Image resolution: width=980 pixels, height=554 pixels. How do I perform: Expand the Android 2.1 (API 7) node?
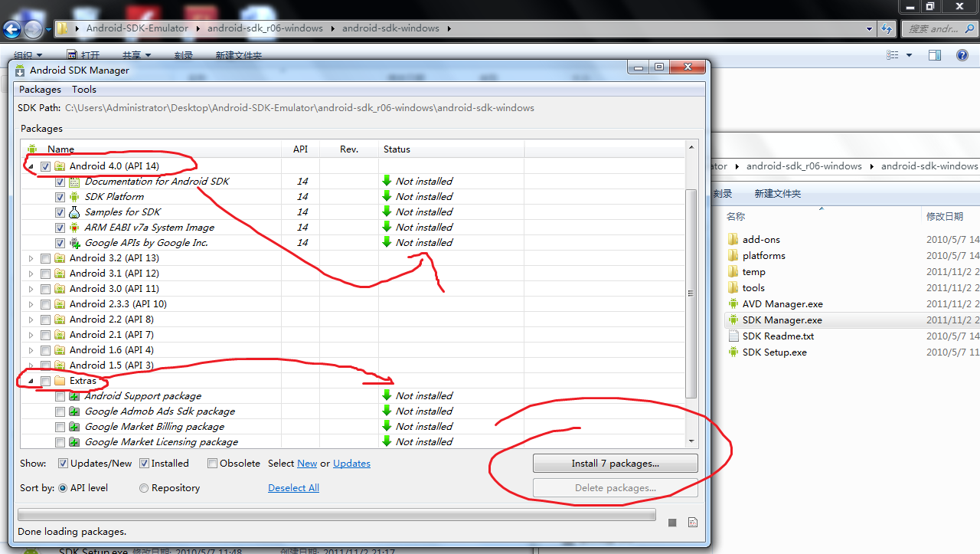point(31,335)
